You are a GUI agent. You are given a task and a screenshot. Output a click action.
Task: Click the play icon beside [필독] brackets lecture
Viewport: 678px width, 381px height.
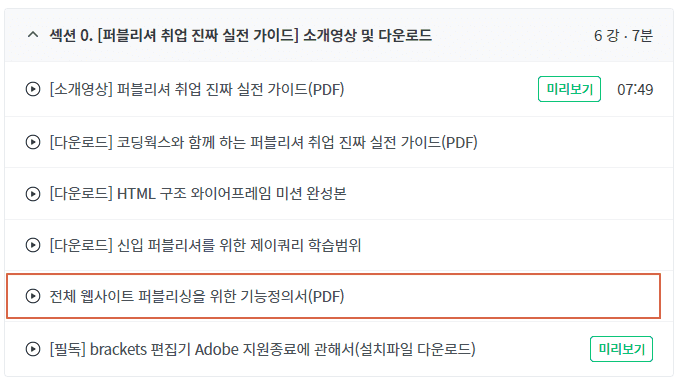33,349
